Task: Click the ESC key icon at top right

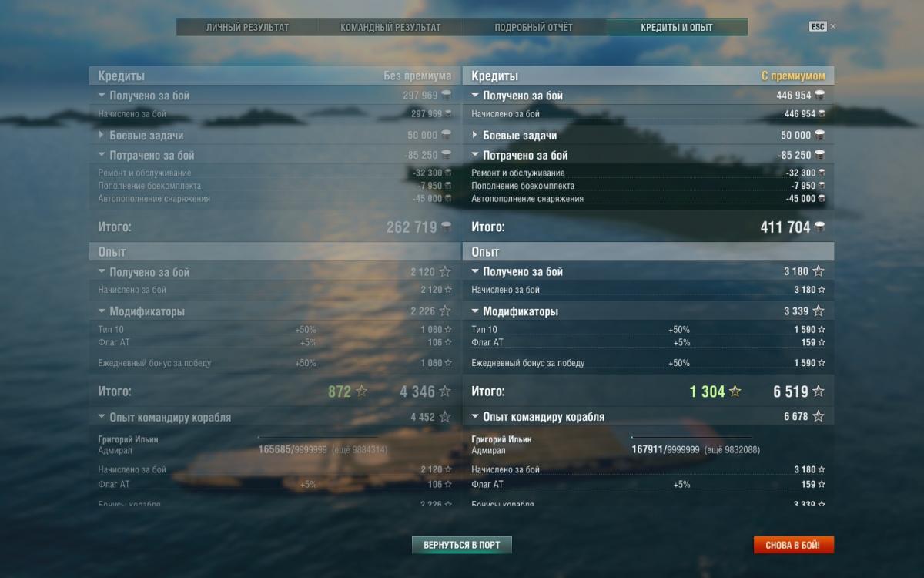Action: (x=818, y=26)
